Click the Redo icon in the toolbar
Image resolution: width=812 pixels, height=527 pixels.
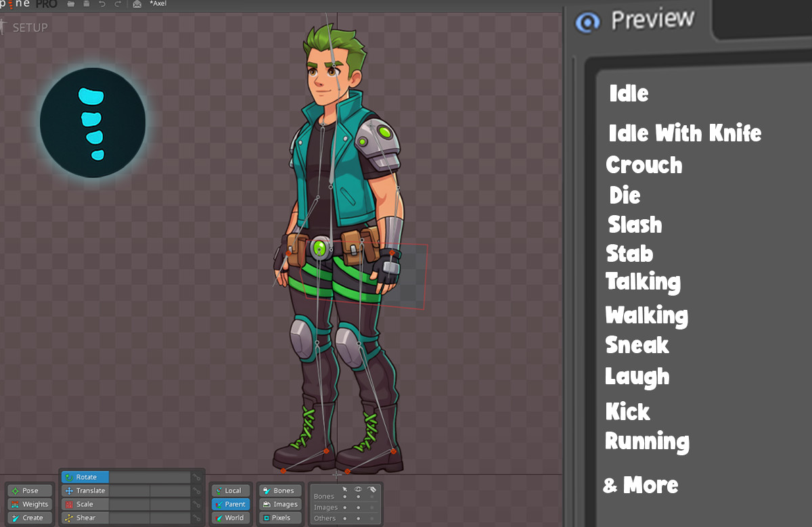(x=118, y=3)
